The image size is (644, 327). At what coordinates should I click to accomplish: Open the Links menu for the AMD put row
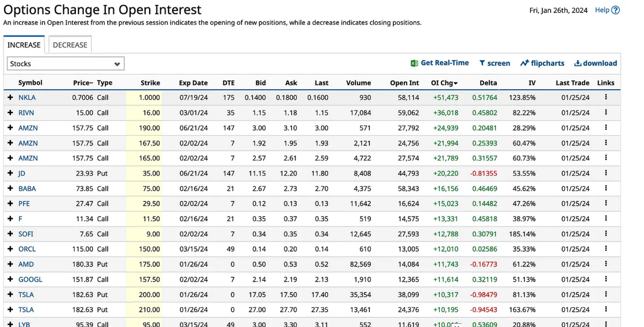pyautogui.click(x=606, y=264)
